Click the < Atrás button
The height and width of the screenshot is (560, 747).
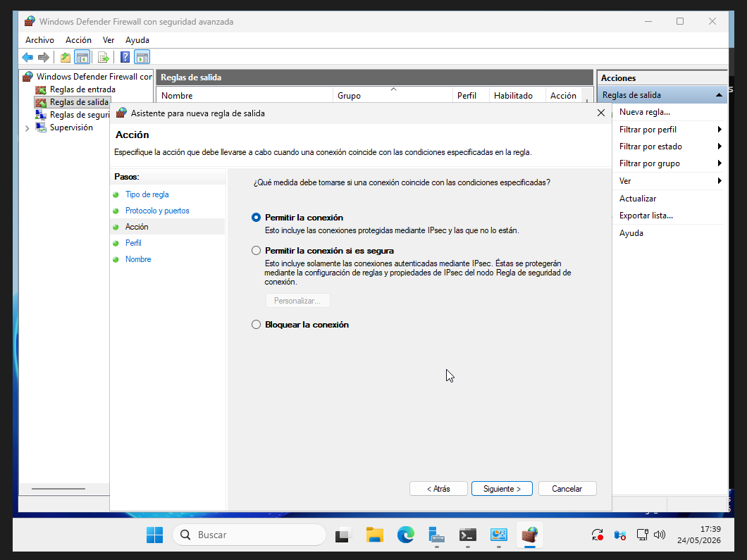(x=438, y=489)
